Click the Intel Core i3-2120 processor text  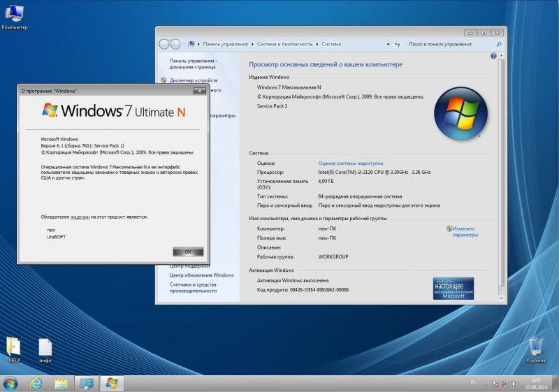tap(375, 172)
